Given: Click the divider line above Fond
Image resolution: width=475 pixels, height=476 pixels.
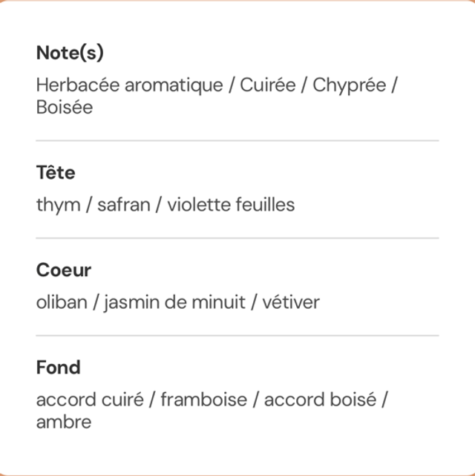Looking at the screenshot, I should 237,336.
